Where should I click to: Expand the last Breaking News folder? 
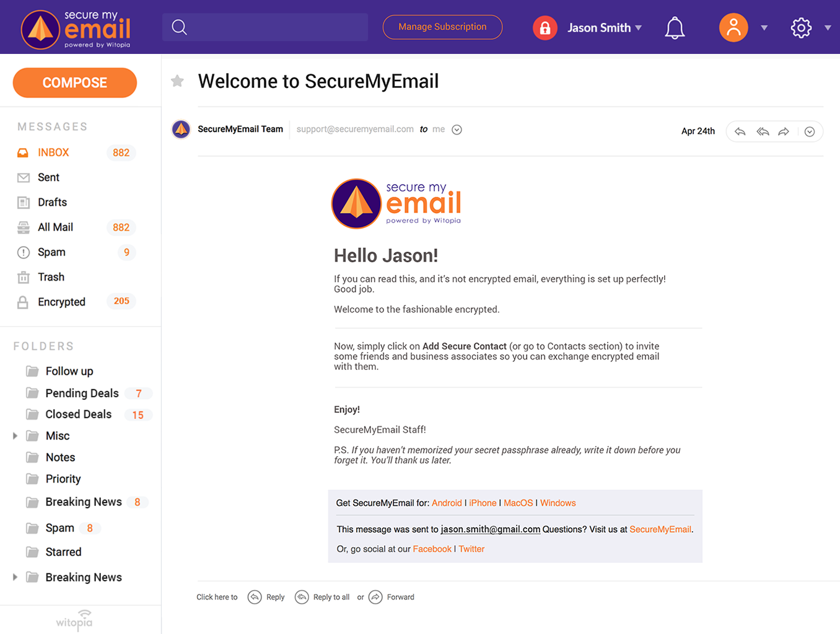pyautogui.click(x=15, y=577)
